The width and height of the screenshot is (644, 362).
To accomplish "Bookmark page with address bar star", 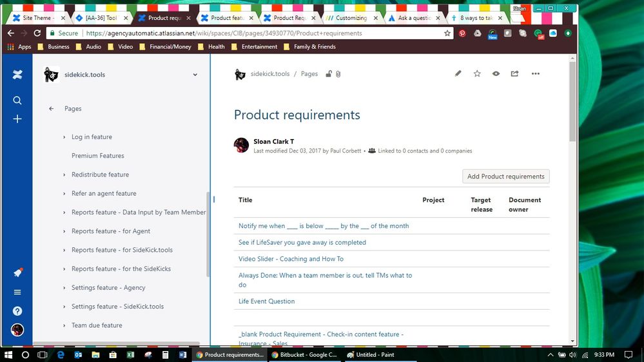I will click(x=447, y=33).
